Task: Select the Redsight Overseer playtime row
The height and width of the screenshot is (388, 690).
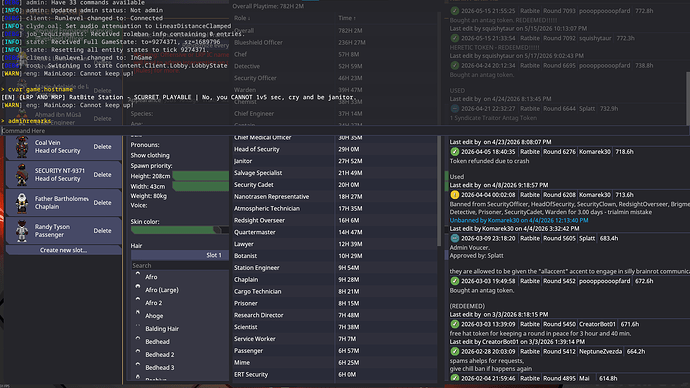Action: (x=334, y=220)
